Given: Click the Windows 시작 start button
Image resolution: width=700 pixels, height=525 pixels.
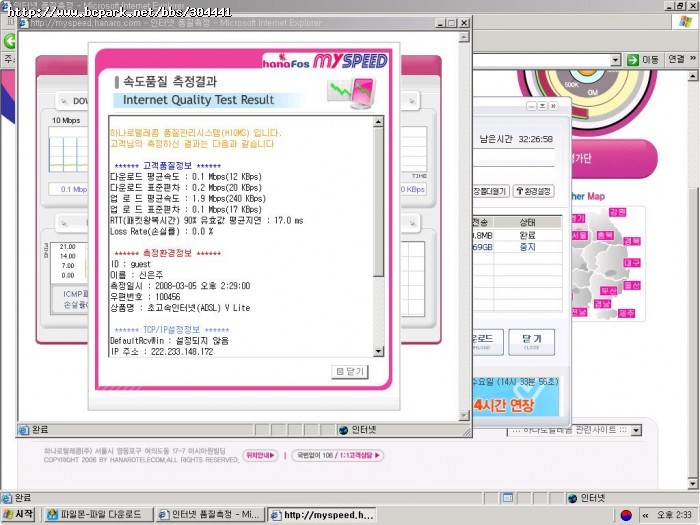Looking at the screenshot, I should pos(18,514).
